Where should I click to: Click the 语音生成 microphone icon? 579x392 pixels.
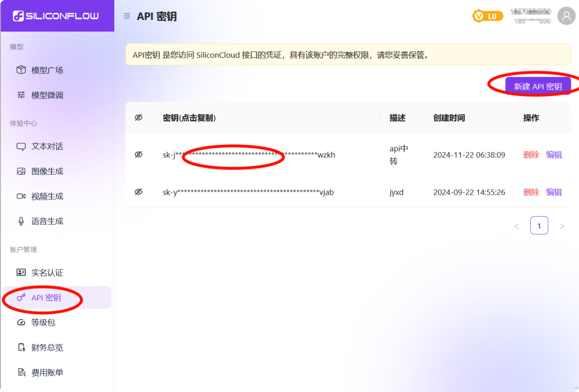click(x=21, y=221)
